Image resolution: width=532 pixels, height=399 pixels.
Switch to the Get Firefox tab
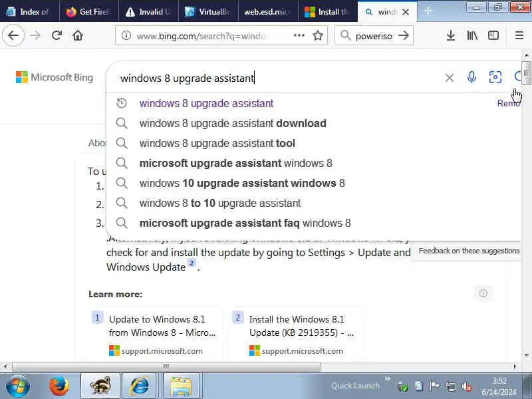pyautogui.click(x=89, y=11)
